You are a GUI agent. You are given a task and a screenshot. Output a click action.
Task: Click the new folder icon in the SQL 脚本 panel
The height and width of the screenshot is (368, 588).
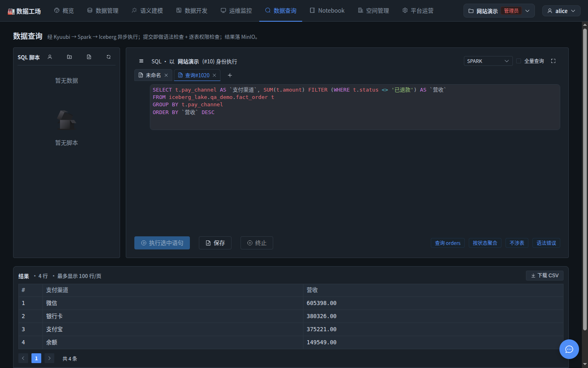tap(69, 57)
